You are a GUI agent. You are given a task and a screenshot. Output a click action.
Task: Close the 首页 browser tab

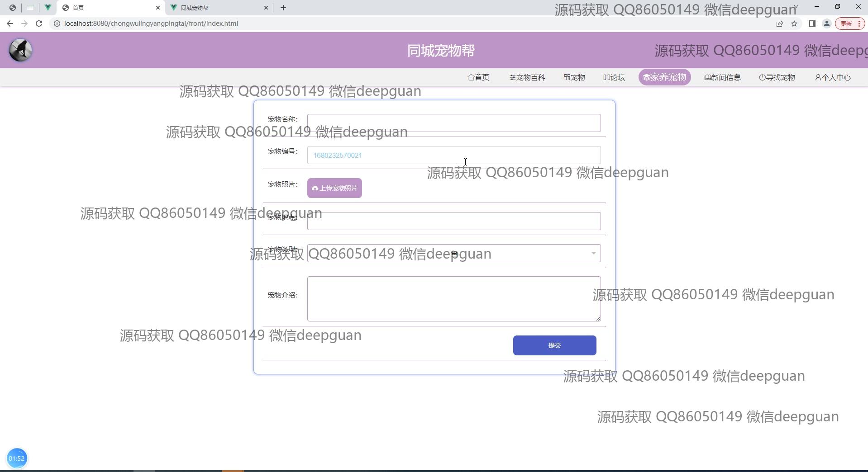[158, 8]
